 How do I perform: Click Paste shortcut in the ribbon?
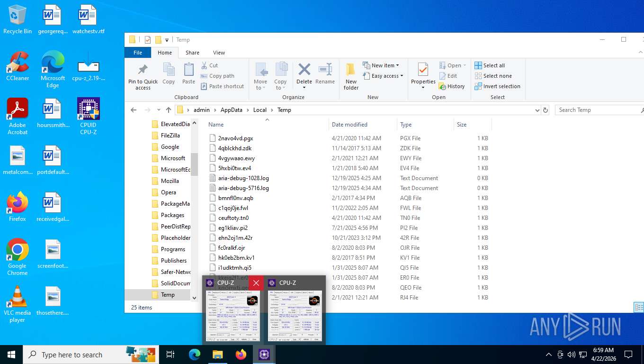pyautogui.click(x=222, y=86)
